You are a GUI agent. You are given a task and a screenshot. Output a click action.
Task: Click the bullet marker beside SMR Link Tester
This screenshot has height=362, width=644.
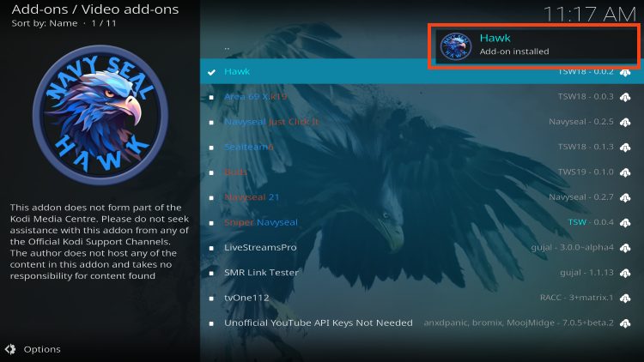(x=211, y=273)
